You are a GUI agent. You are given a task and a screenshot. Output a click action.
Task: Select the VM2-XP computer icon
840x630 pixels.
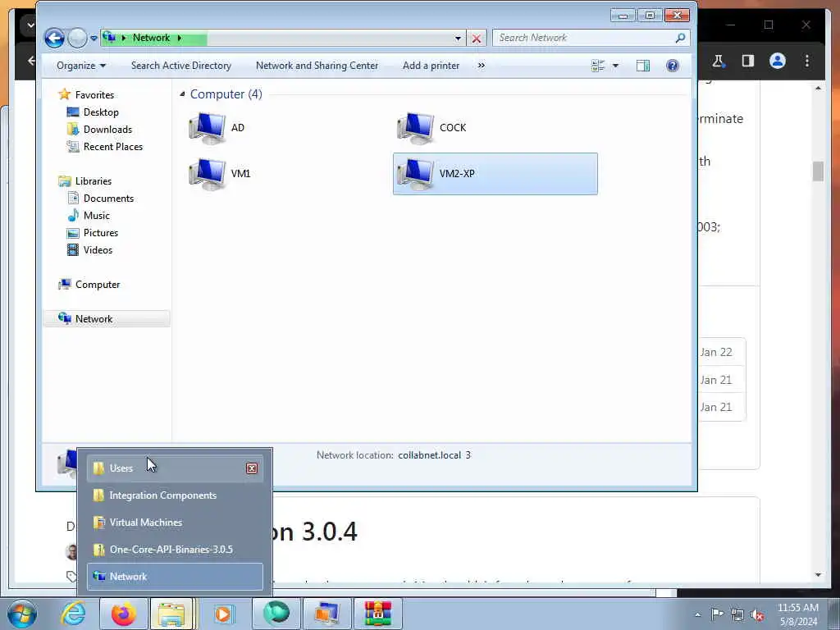tap(495, 174)
